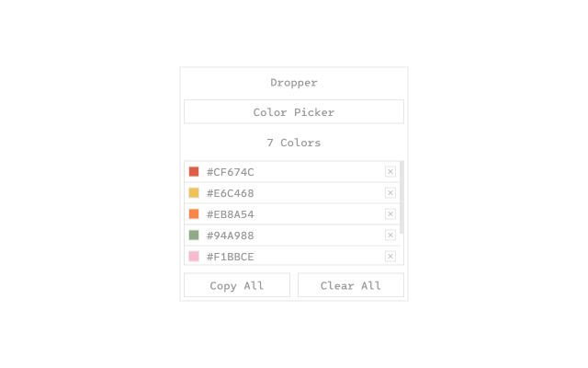Select the orange #EB8A54 swatch
Screen dimensions: 588x368
point(194,214)
